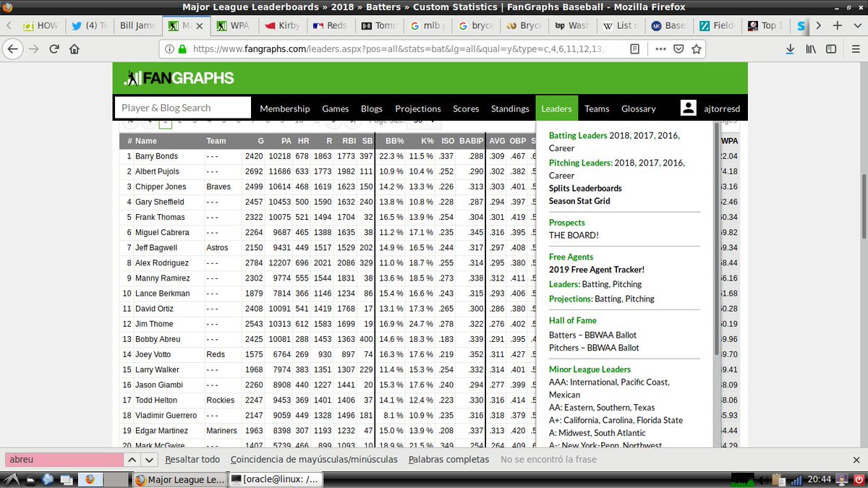Open Barry Bonds player page
Screen dimensions: 868x488
click(x=156, y=156)
